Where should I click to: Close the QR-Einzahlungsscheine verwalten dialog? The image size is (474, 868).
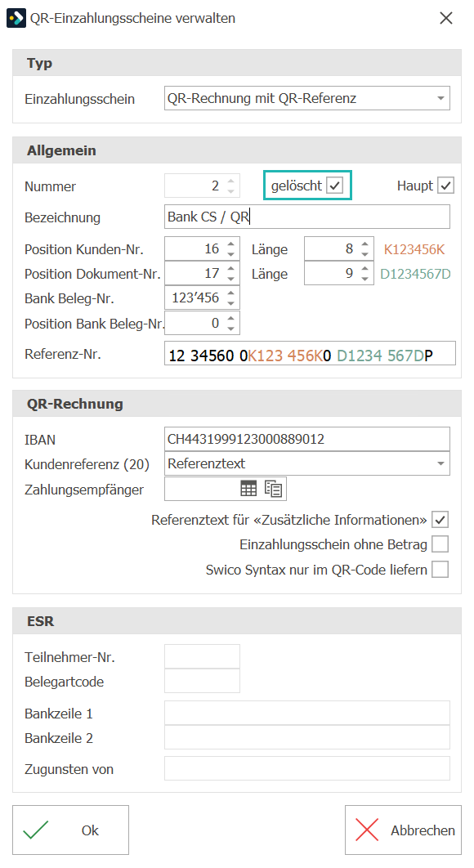point(445,18)
